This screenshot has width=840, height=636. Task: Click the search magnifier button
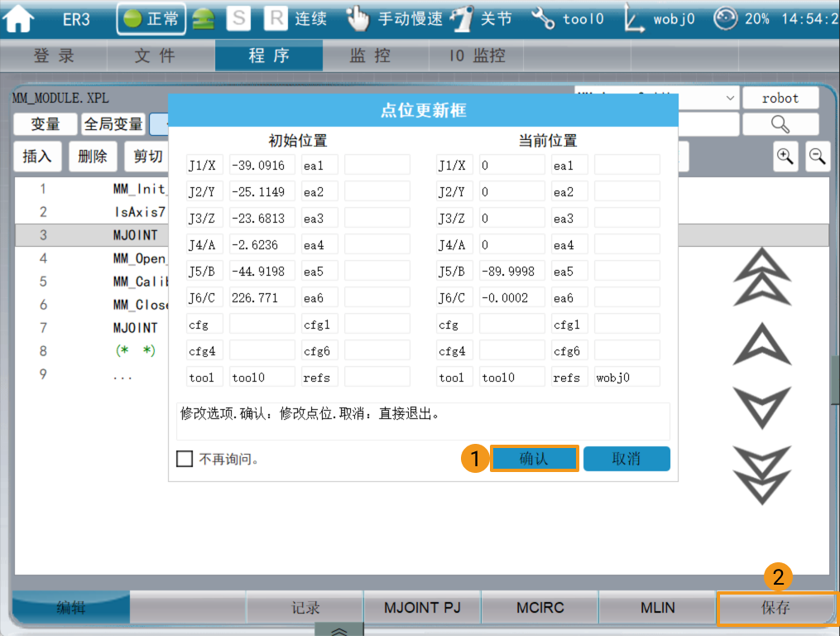click(780, 124)
